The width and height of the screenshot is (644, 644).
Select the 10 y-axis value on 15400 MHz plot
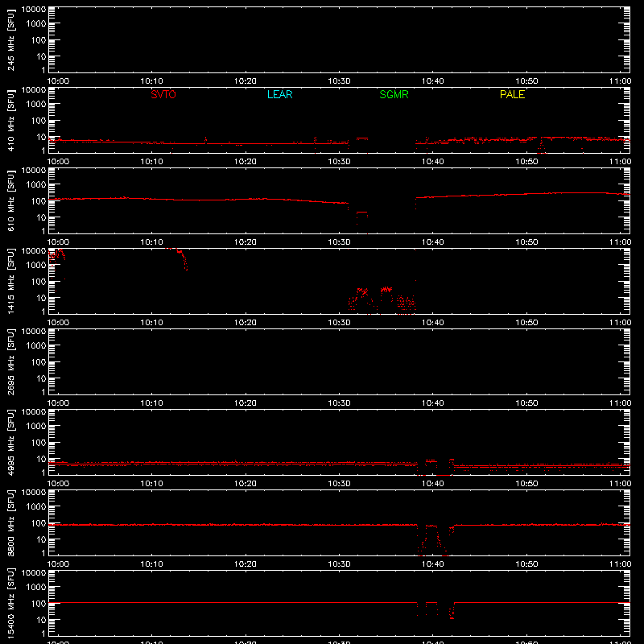coord(42,620)
